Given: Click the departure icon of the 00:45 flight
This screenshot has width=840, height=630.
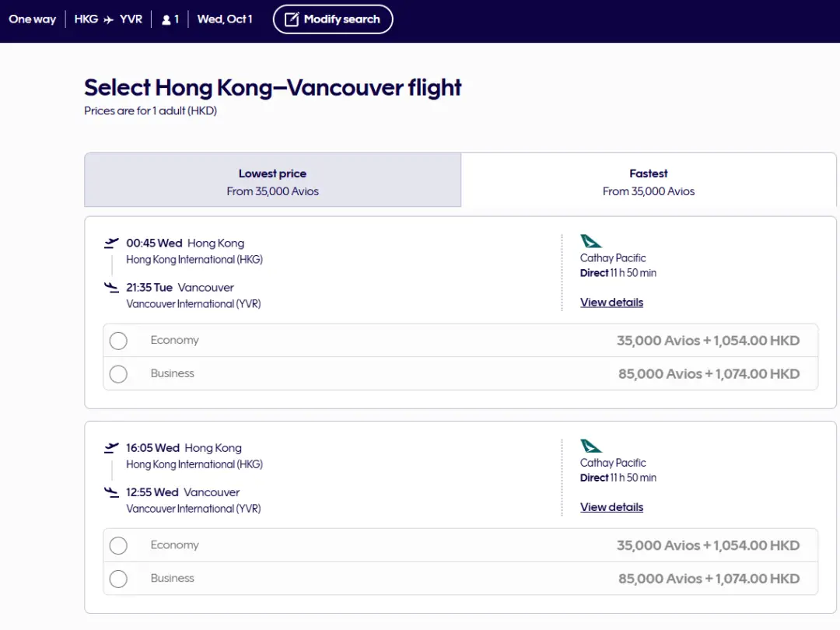Looking at the screenshot, I should point(112,243).
